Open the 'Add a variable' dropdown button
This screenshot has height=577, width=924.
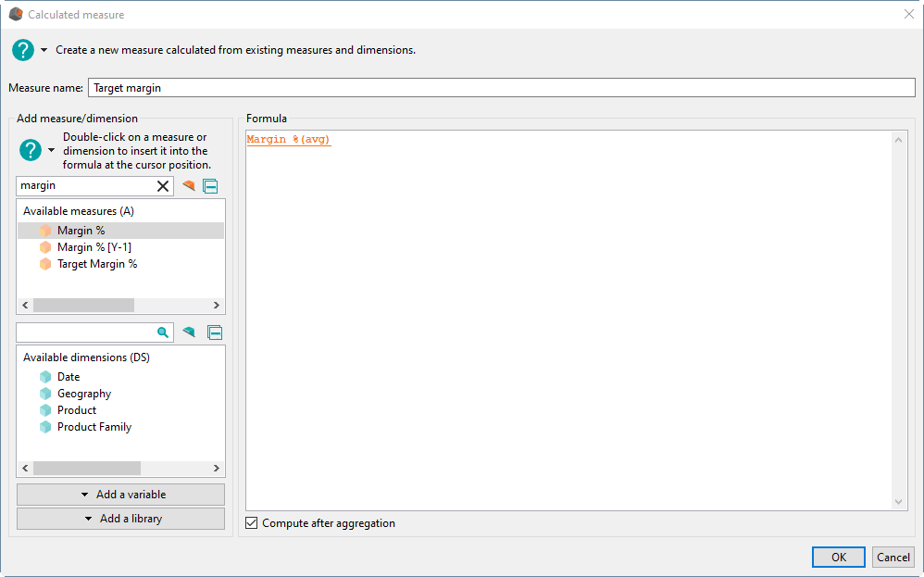click(120, 495)
